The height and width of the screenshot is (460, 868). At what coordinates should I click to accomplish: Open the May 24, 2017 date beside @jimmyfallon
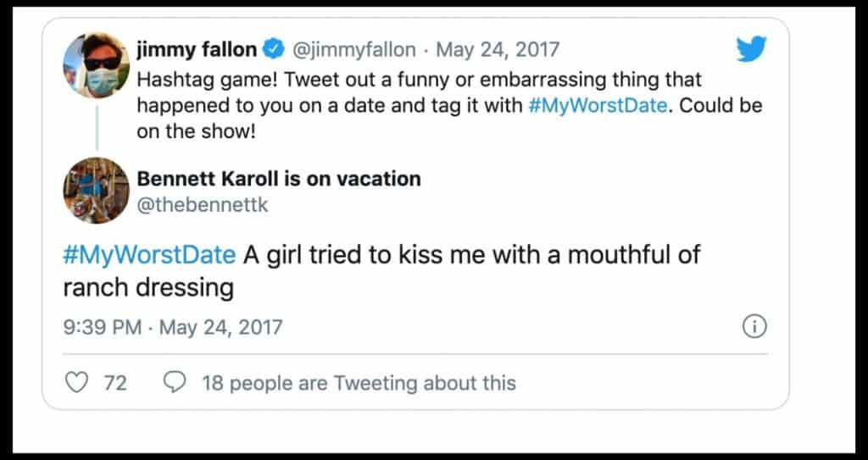pos(487,50)
